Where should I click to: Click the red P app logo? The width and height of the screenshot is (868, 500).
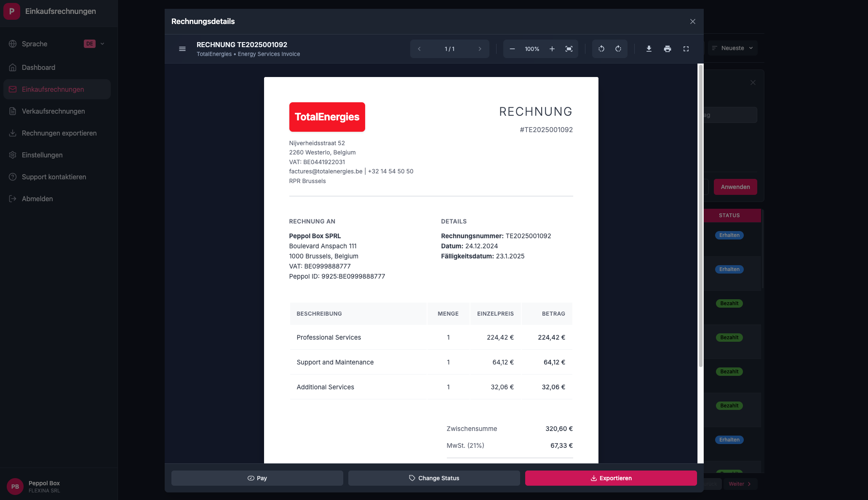(12, 11)
